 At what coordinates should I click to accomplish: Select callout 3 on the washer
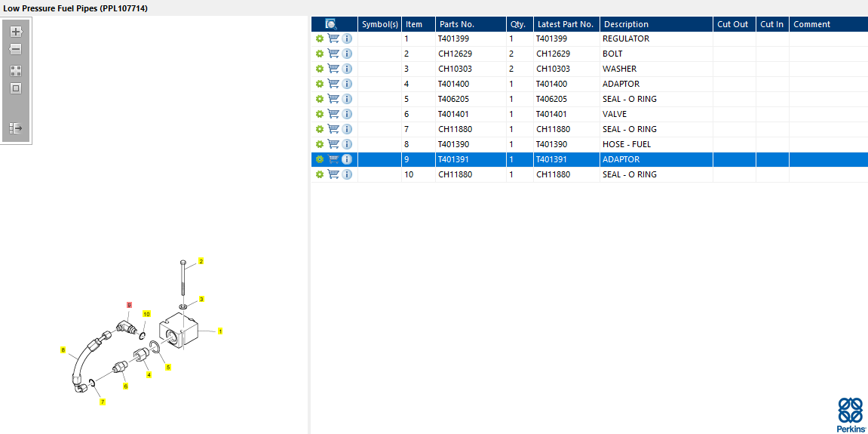point(201,300)
